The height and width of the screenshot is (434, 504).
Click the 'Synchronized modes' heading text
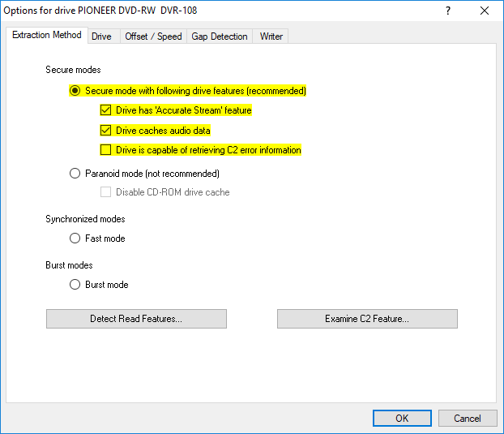click(85, 219)
